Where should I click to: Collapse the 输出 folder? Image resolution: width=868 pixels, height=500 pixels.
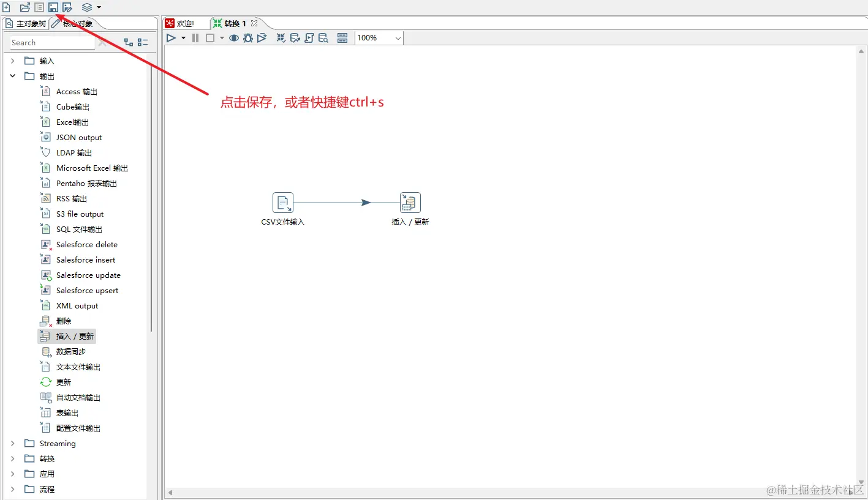13,76
